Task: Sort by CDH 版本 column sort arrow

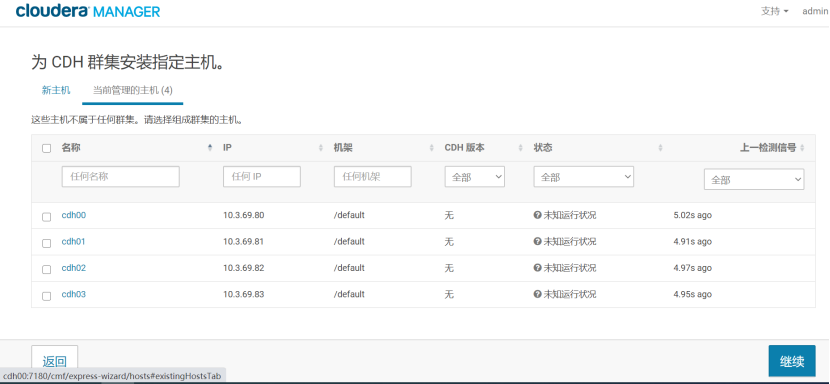Action: coord(520,148)
